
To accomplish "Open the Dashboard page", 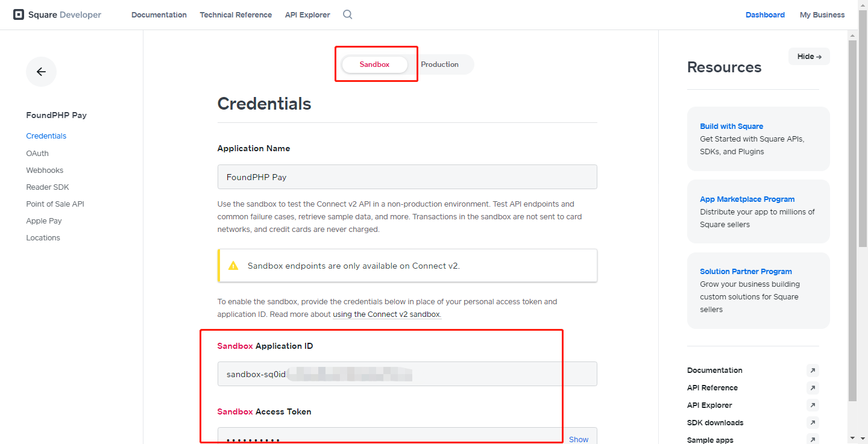I will 765,14.
